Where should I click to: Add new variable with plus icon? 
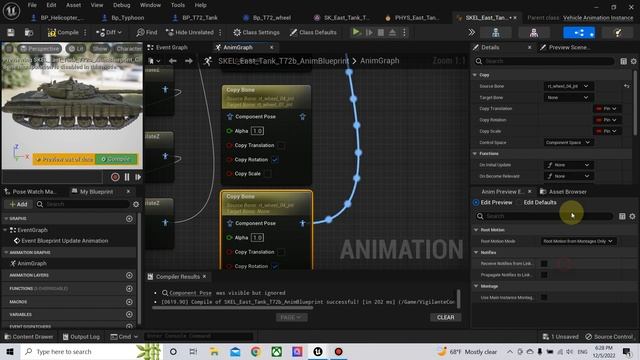tap(129, 314)
